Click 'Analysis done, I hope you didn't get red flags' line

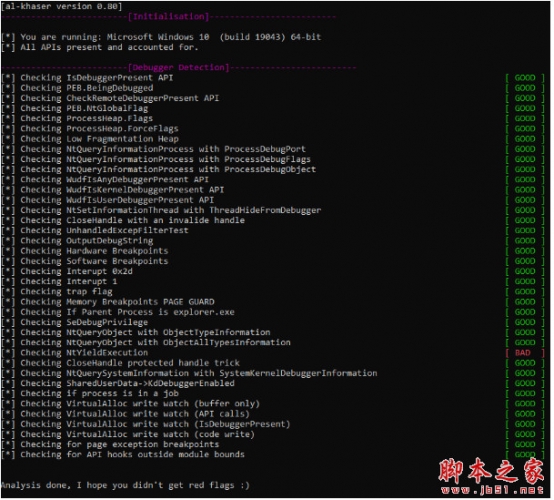coord(125,485)
